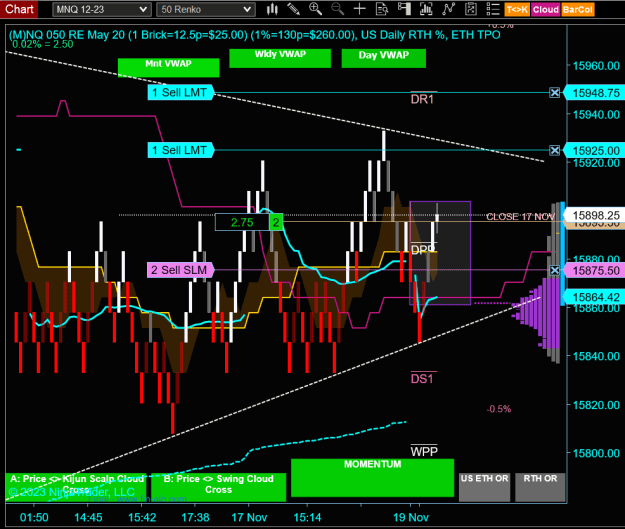Select the drawing tools pencil icon
The width and height of the screenshot is (625, 529).
coord(294,9)
